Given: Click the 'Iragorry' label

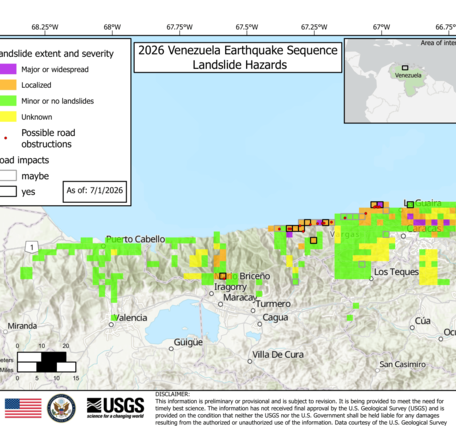Looking at the screenshot, I should (x=230, y=287).
